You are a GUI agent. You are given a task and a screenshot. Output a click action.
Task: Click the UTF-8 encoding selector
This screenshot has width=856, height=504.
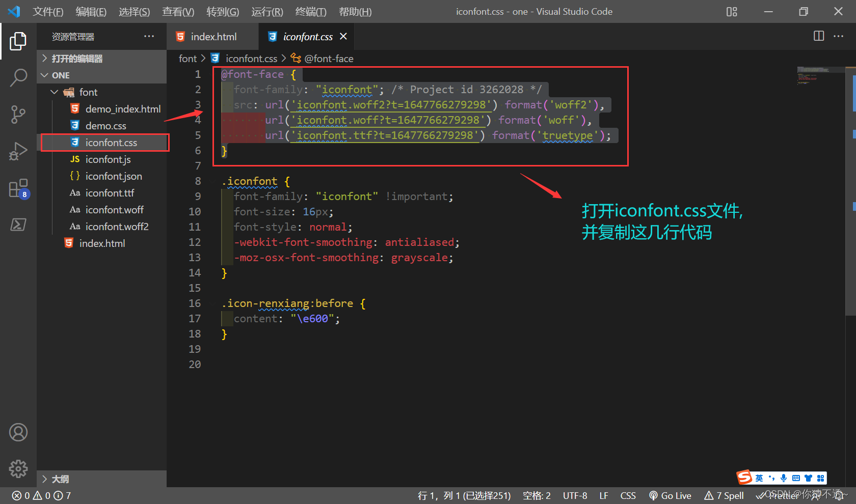coord(575,496)
